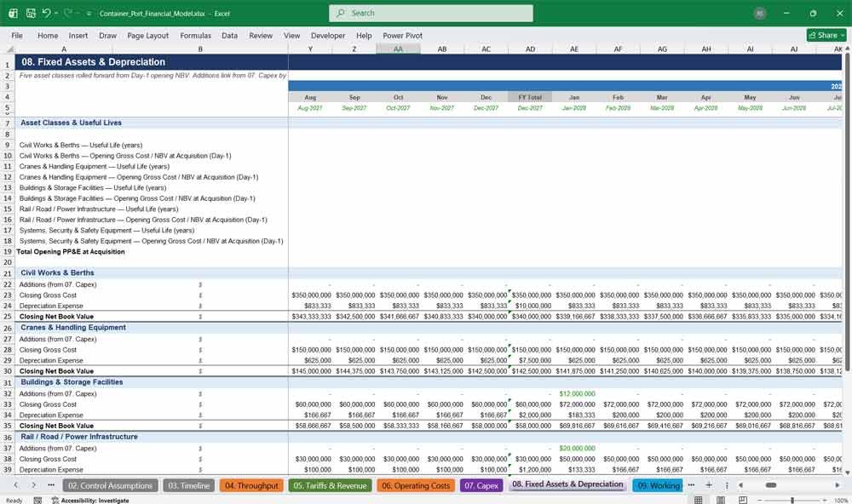The width and height of the screenshot is (852, 504).
Task: Undo the last action
Action: pyautogui.click(x=46, y=13)
